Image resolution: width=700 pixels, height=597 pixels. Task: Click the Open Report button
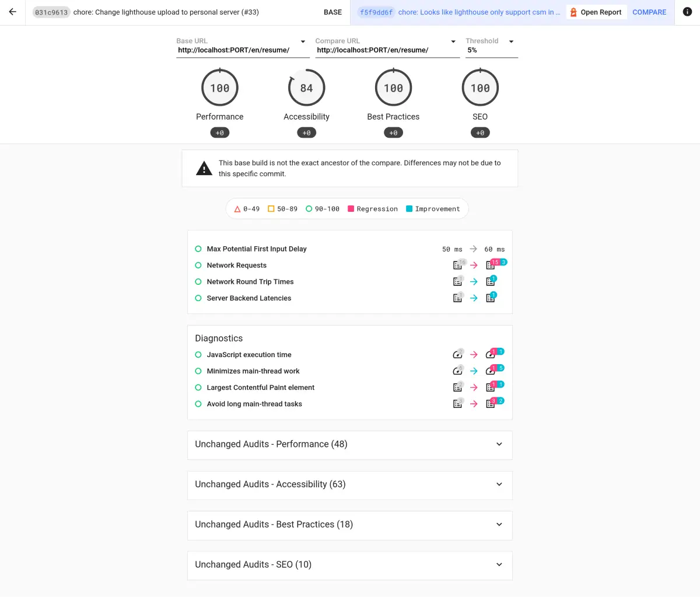click(596, 12)
